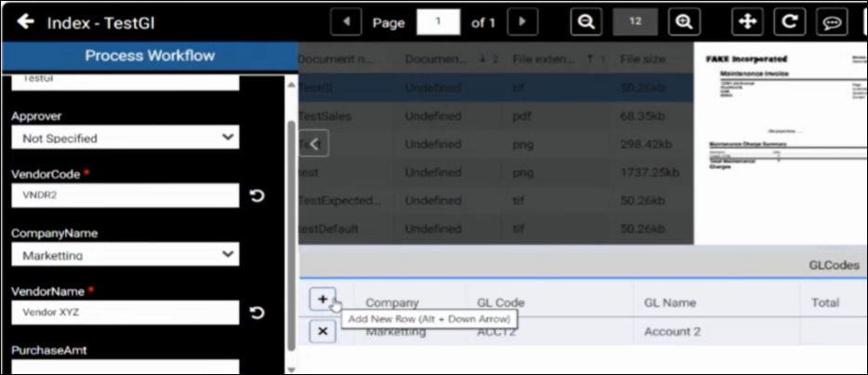Reset the VendorCode field value

[x=257, y=195]
